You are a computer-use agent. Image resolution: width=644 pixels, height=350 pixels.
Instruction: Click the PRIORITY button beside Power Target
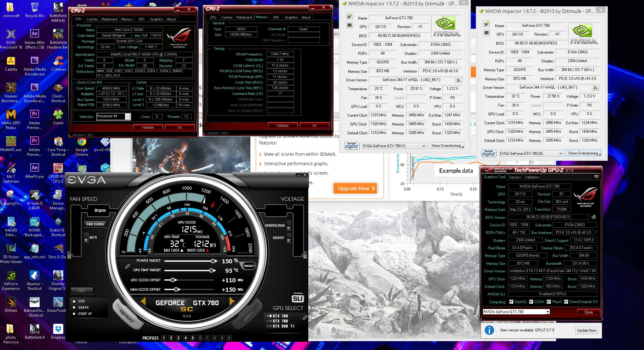249,266
